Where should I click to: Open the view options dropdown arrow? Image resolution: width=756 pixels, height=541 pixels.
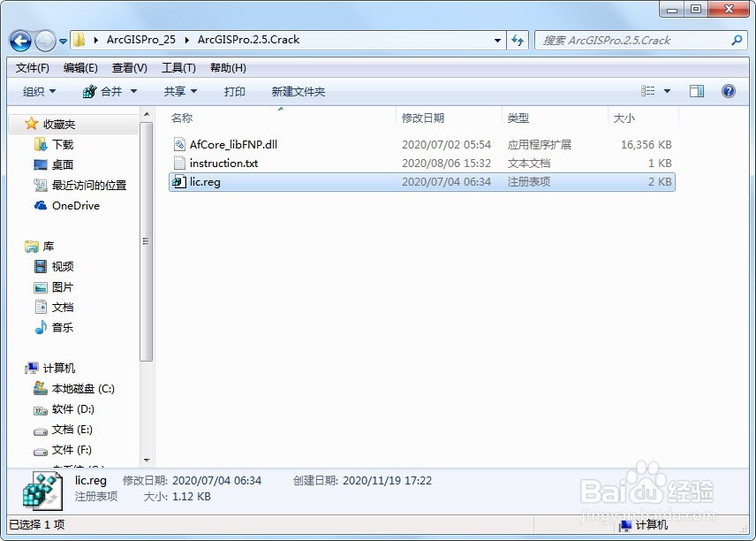[x=668, y=91]
